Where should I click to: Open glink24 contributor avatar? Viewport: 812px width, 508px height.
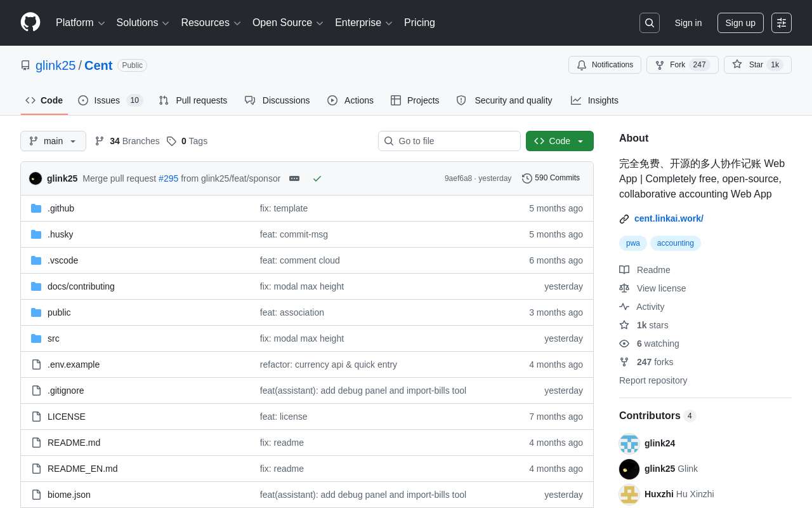point(629,444)
